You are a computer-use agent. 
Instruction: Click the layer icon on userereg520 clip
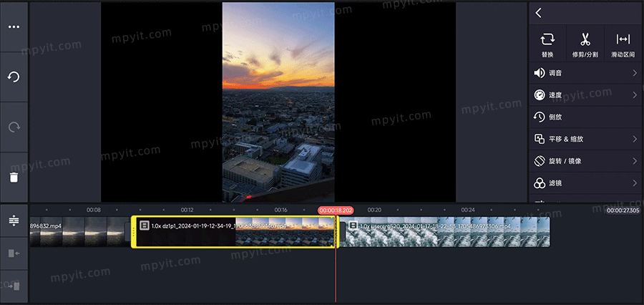point(353,226)
